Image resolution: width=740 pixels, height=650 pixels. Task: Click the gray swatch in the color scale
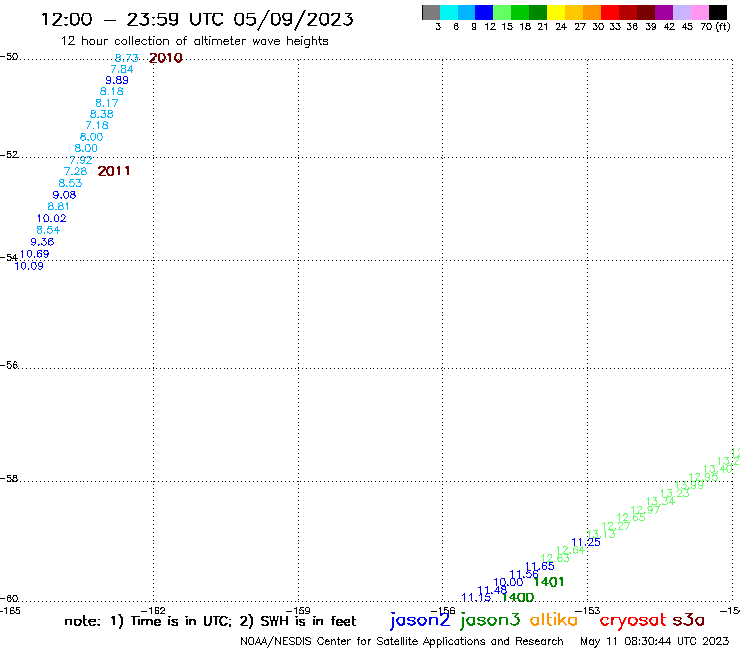click(431, 12)
